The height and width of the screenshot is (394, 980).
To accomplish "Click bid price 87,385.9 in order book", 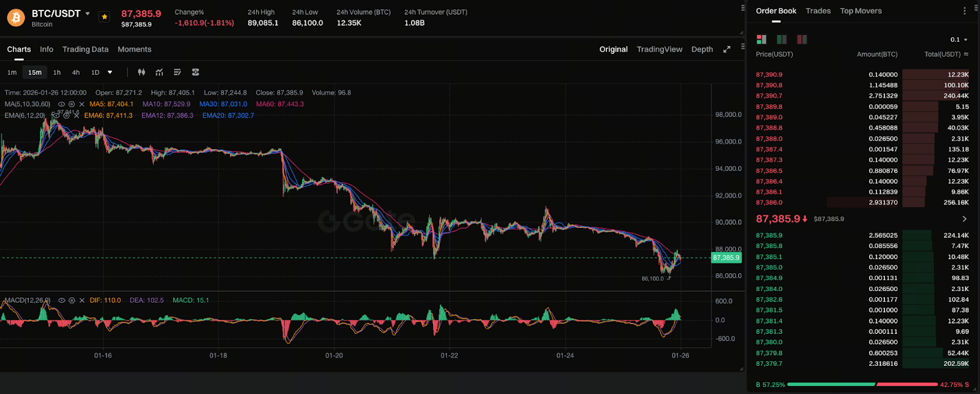I will coord(769,235).
